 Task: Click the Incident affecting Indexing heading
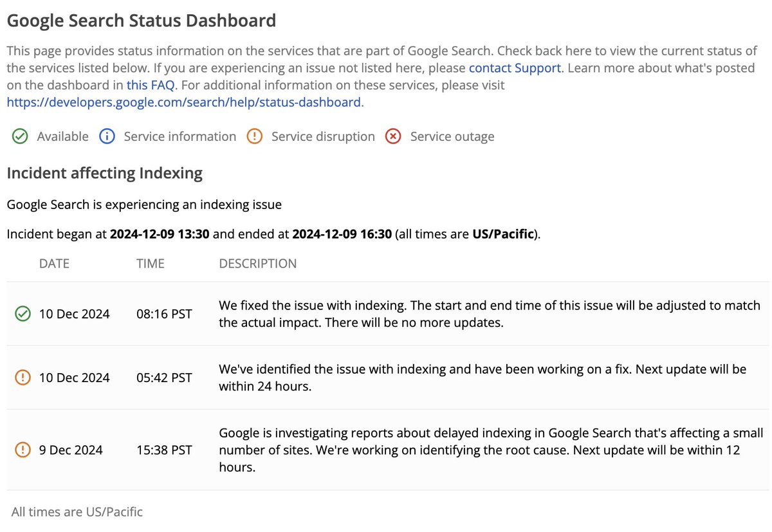[104, 173]
